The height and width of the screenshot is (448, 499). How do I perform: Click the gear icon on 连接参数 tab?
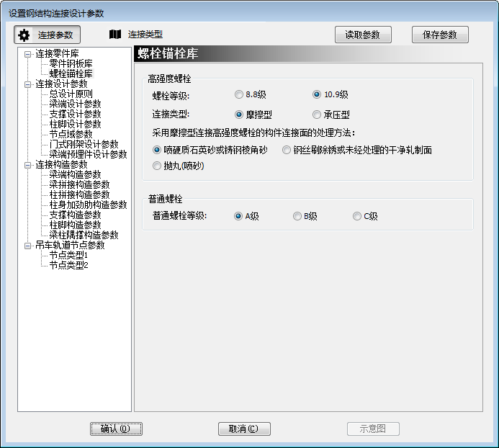point(24,35)
